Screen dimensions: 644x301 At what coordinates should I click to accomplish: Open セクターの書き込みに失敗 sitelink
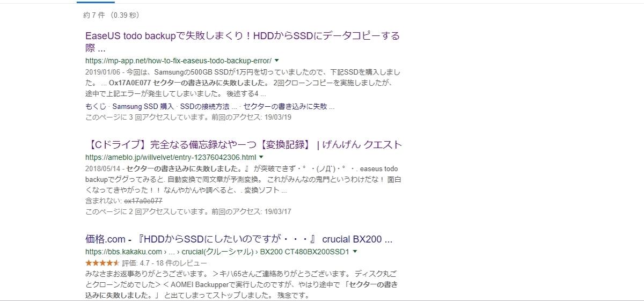289,106
